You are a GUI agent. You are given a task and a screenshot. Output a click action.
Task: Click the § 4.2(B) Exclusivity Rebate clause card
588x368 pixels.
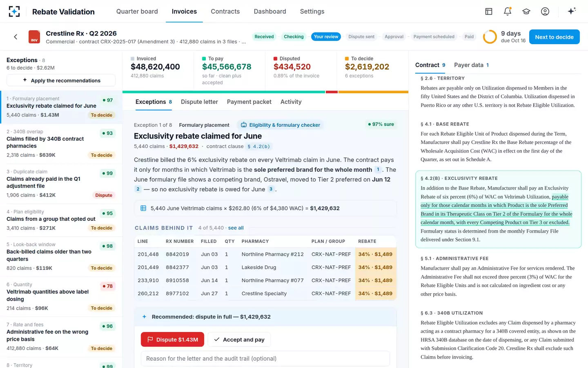tap(498, 209)
